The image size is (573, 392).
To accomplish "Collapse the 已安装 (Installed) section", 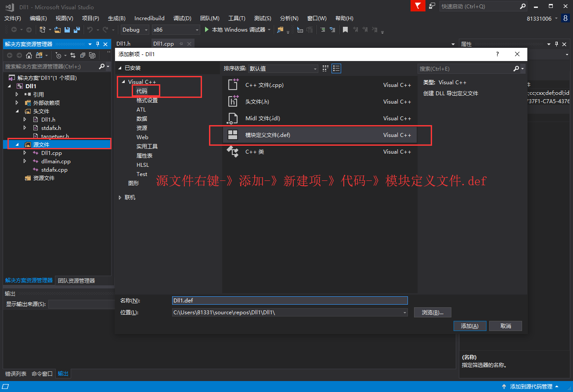I will coord(120,68).
